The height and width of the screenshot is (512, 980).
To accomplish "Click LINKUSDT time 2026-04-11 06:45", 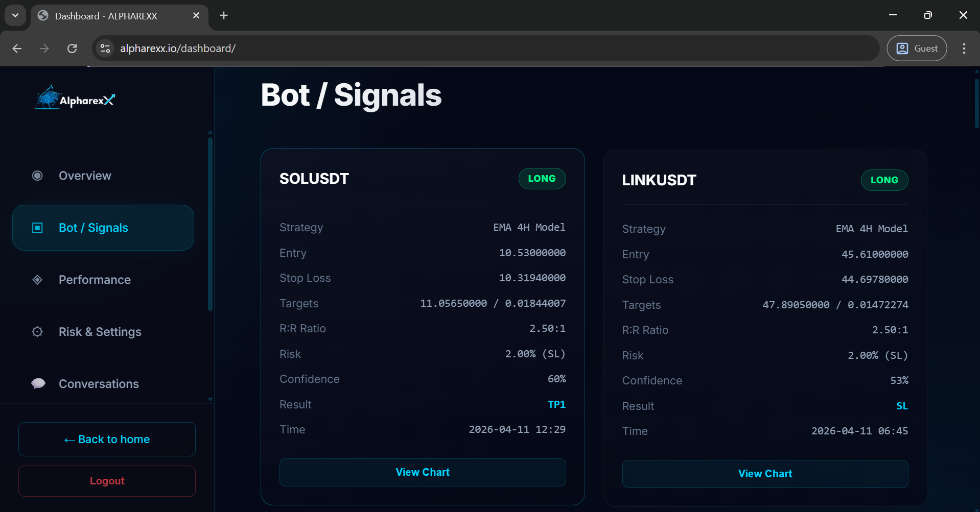I will coord(860,431).
